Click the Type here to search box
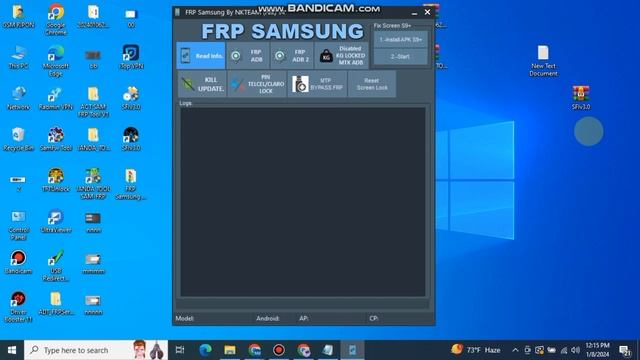Viewport: 640px width, 360px height. tap(96, 350)
